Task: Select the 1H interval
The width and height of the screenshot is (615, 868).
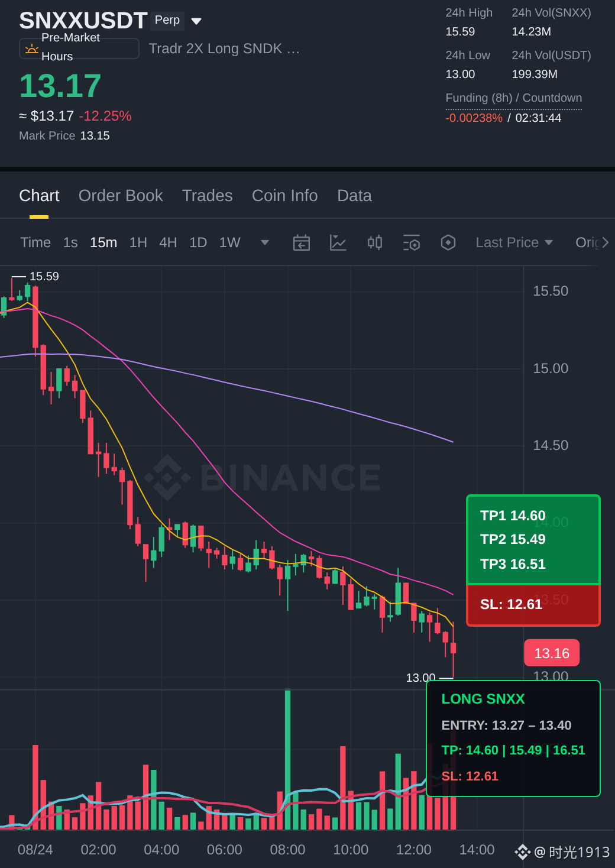Action: tap(138, 242)
